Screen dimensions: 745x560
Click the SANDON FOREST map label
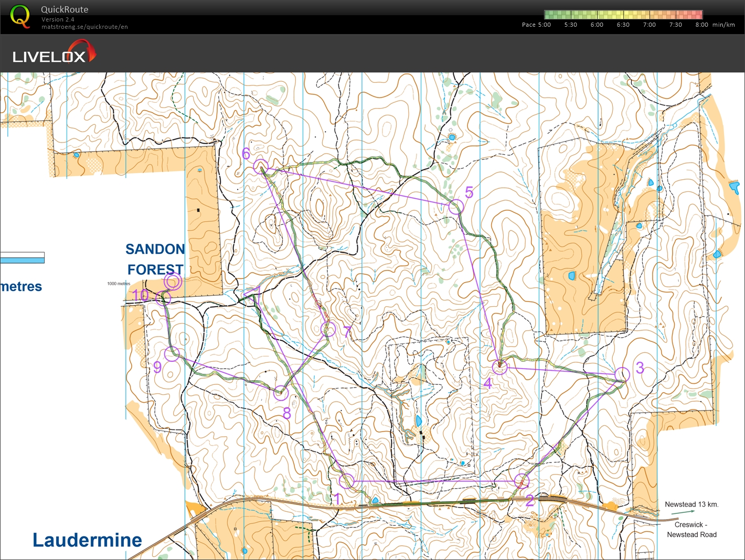tap(155, 259)
